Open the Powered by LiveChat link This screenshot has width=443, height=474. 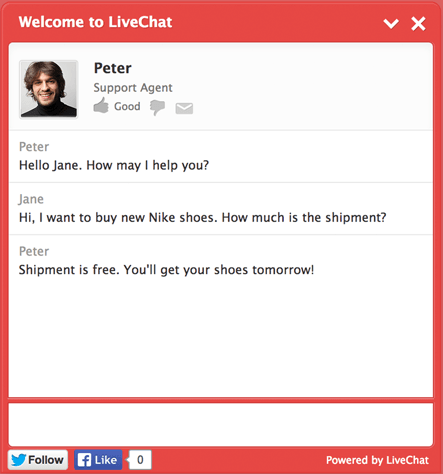point(377,460)
